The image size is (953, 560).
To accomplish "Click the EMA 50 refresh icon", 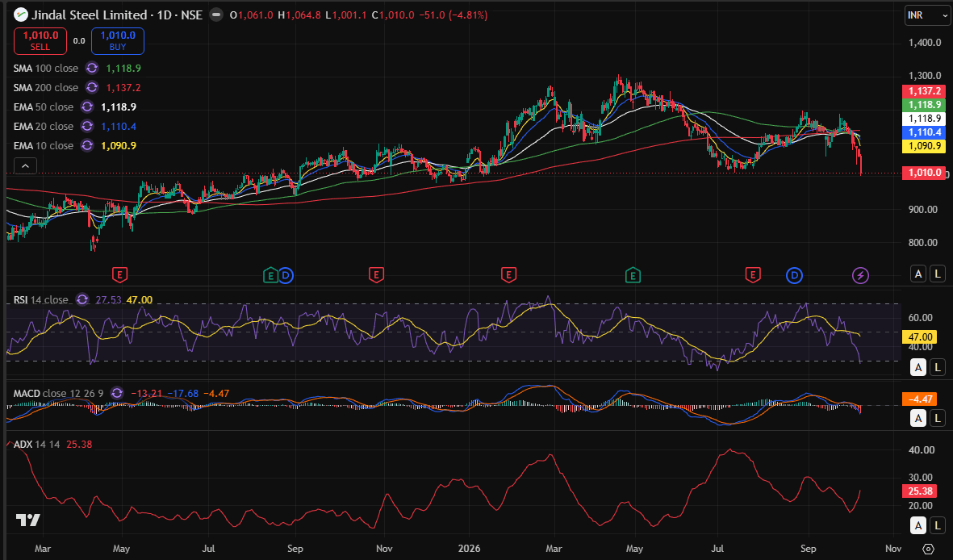I will click(x=87, y=107).
